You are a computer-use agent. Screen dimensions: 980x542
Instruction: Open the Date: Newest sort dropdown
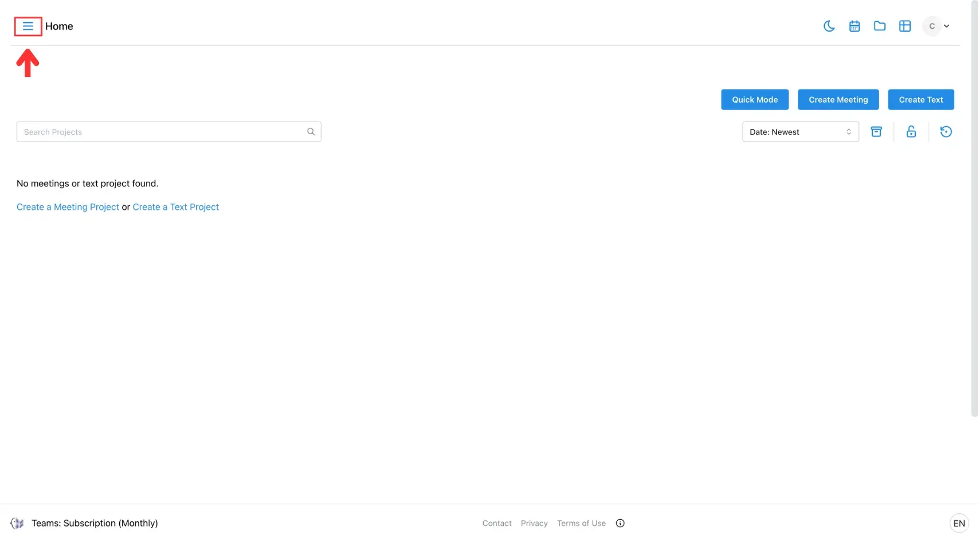[800, 132]
